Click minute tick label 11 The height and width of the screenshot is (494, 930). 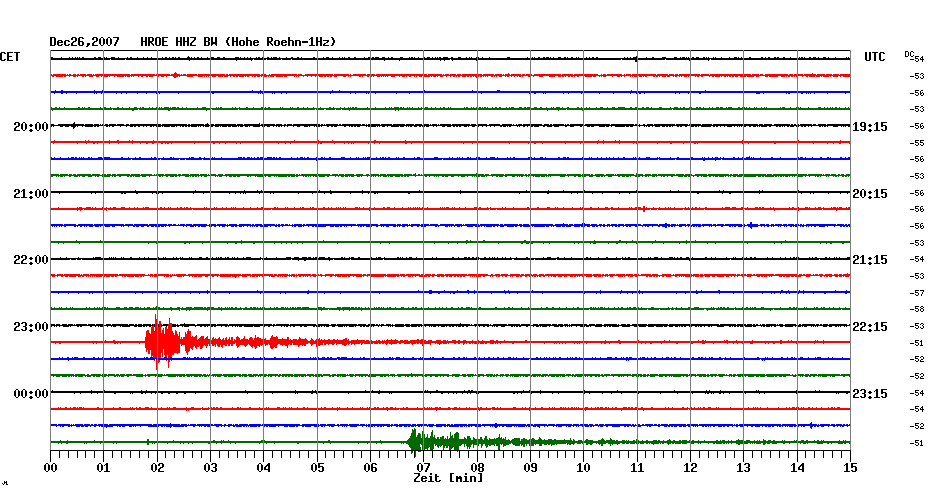point(637,467)
